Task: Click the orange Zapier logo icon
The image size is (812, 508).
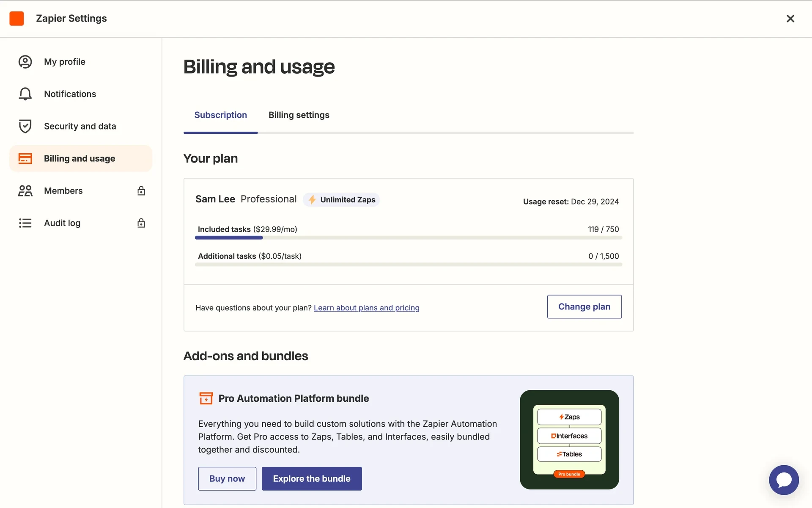Action: [x=16, y=19]
